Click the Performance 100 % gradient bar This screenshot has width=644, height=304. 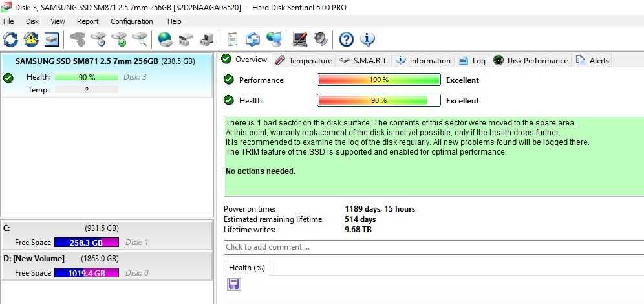(x=379, y=80)
